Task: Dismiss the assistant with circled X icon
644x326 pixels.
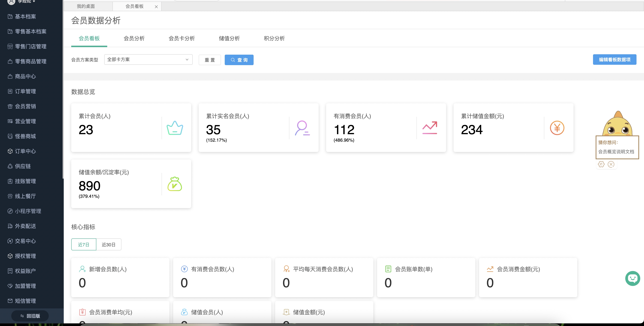Action: 611,164
